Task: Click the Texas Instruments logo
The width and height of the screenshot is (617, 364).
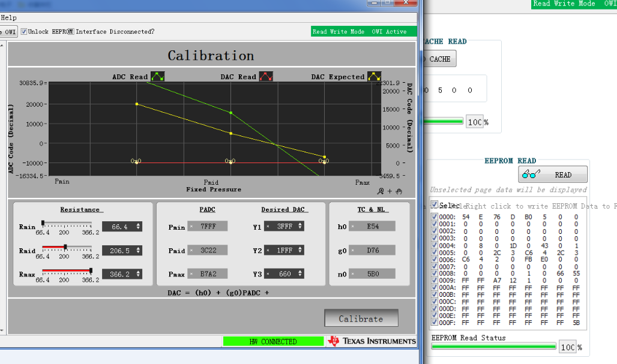Action: pyautogui.click(x=372, y=341)
